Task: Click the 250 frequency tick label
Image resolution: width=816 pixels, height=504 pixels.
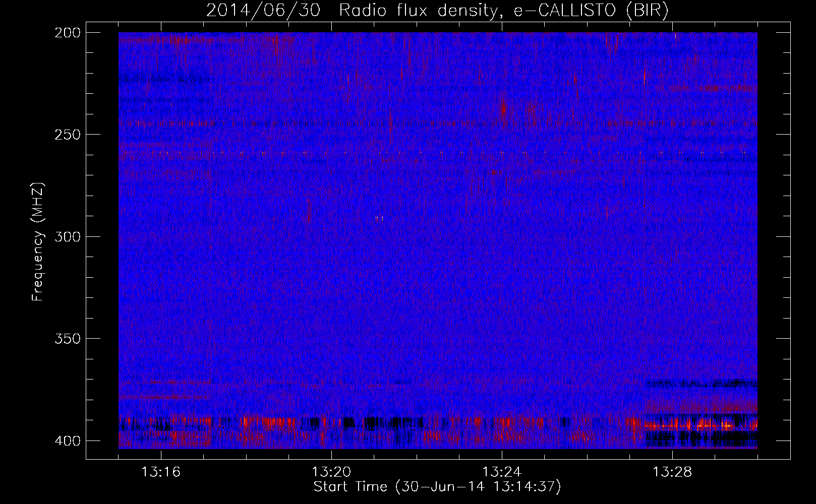Action: [68, 135]
